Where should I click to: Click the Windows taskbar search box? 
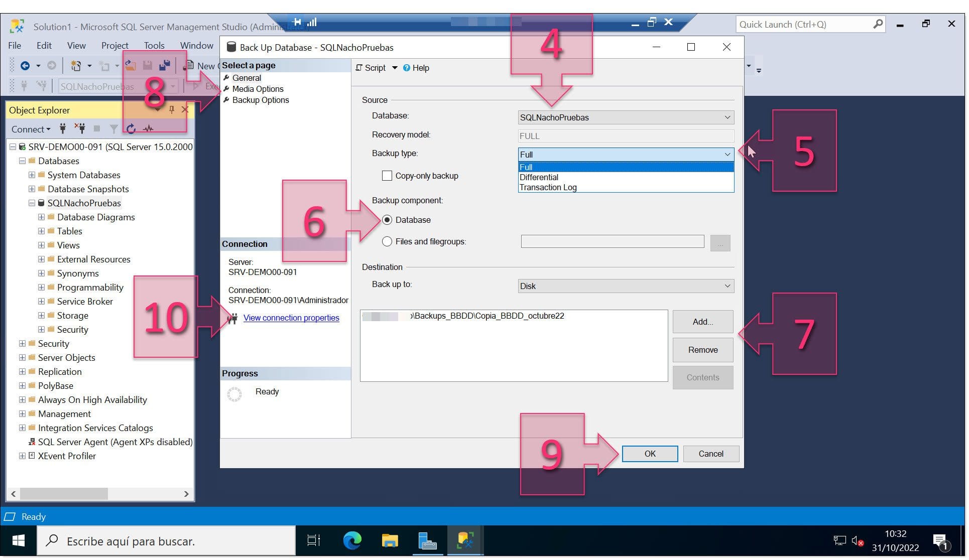pos(166,540)
